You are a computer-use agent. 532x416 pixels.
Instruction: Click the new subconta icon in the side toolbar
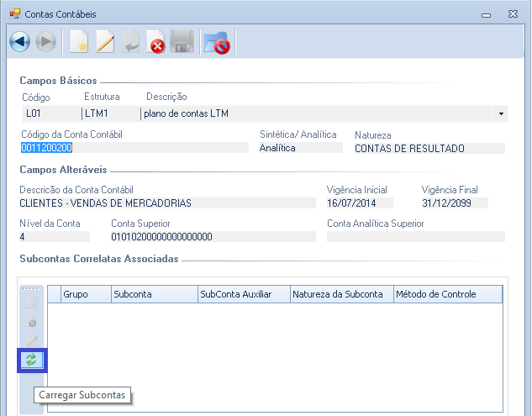[32, 303]
